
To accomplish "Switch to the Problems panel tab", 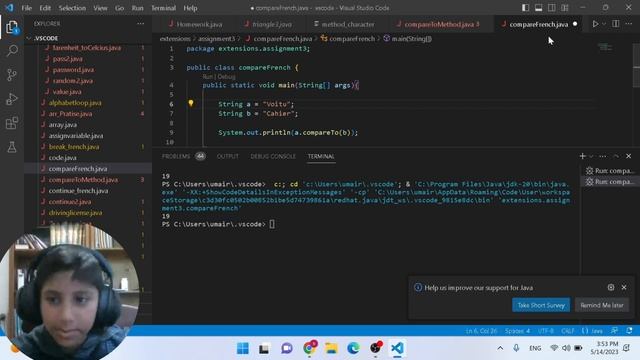I will point(176,156).
